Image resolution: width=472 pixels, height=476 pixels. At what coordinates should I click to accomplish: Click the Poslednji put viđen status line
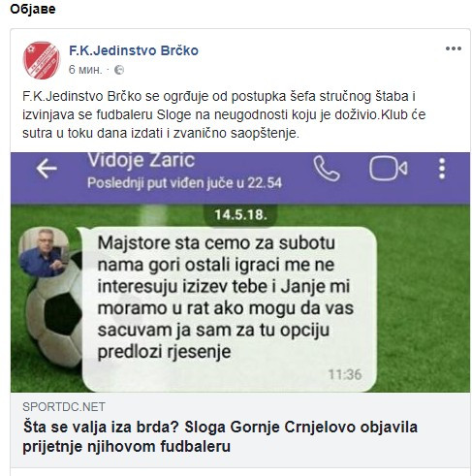pyautogui.click(x=185, y=183)
